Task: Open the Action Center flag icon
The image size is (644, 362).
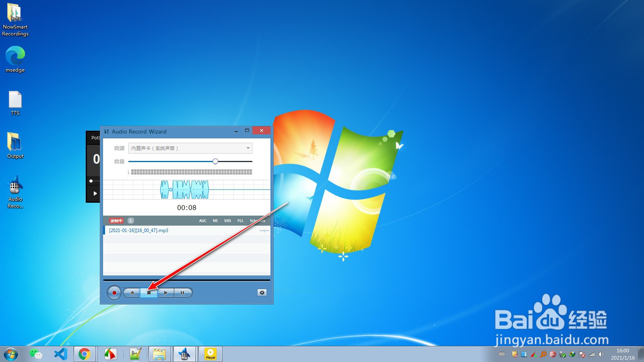Action: point(582,354)
